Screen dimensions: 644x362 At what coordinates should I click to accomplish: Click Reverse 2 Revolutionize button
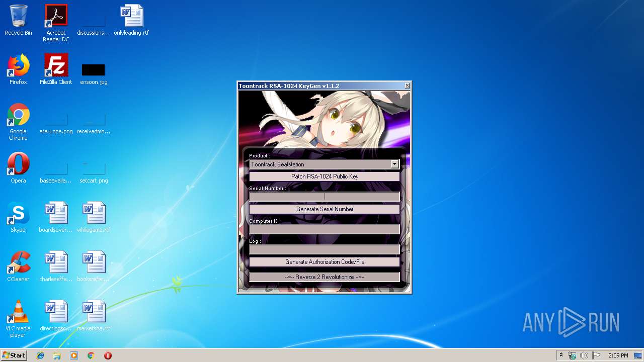325,277
